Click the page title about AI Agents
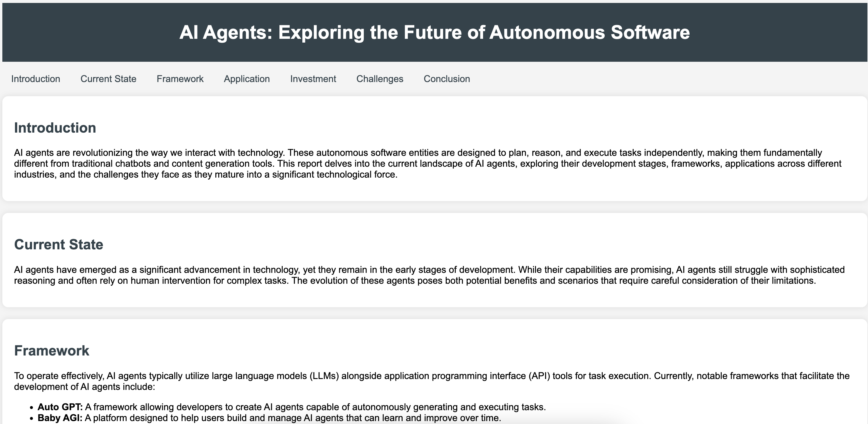Image resolution: width=868 pixels, height=424 pixels. tap(434, 32)
